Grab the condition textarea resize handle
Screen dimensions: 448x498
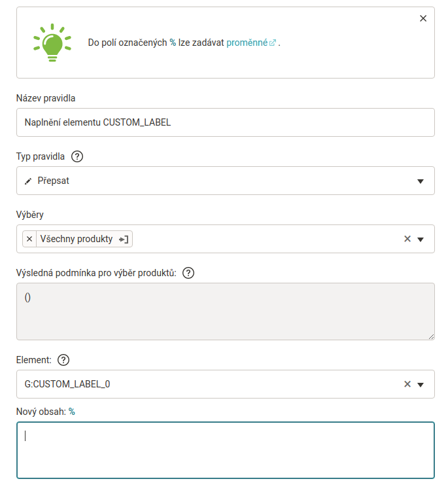point(432,337)
